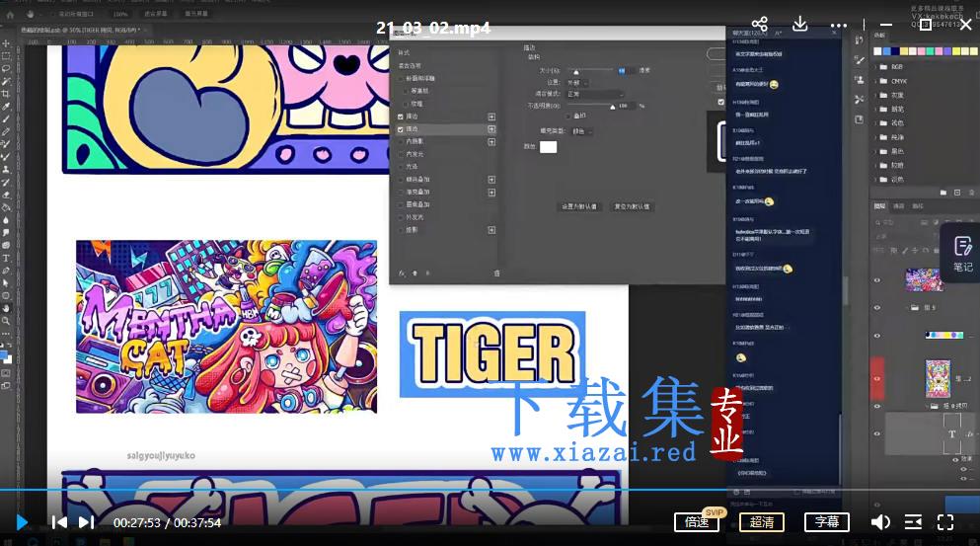Viewport: 980px width, 546px height.
Task: Toggle the 斜面和浮雕 style checkbox
Action: 401,79
